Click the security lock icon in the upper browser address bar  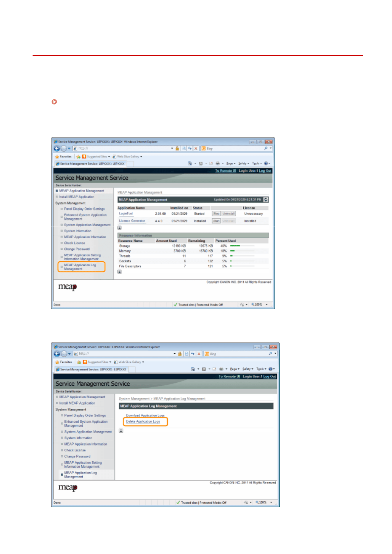(177, 148)
